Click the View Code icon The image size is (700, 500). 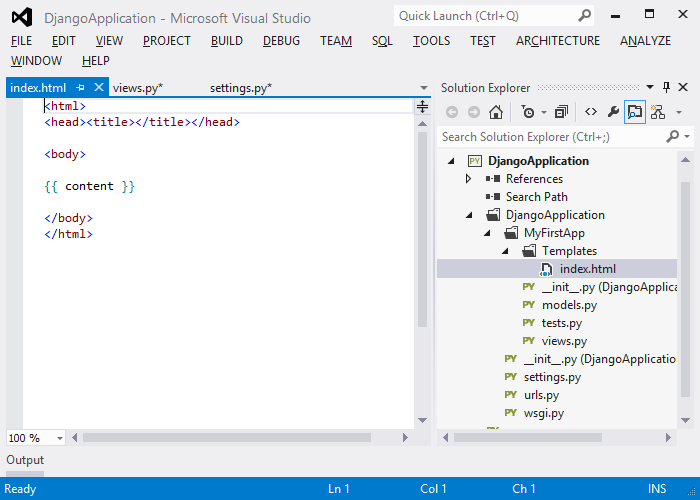tap(591, 112)
